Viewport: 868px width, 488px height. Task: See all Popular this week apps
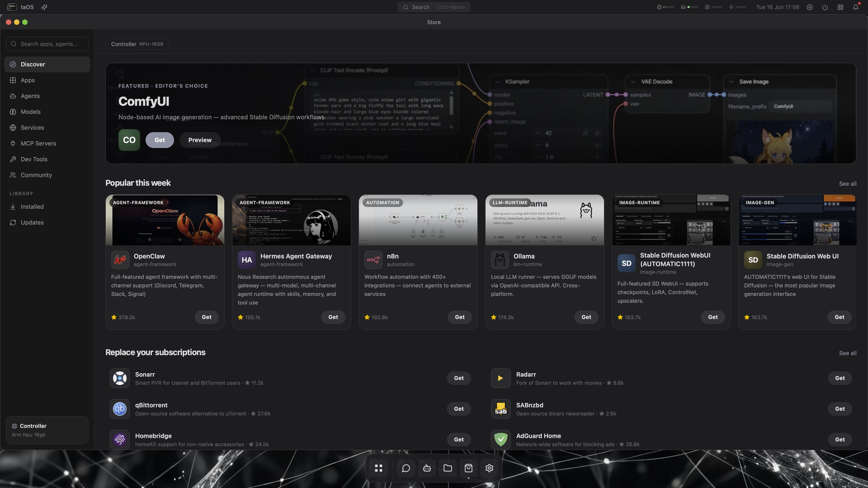[847, 184]
